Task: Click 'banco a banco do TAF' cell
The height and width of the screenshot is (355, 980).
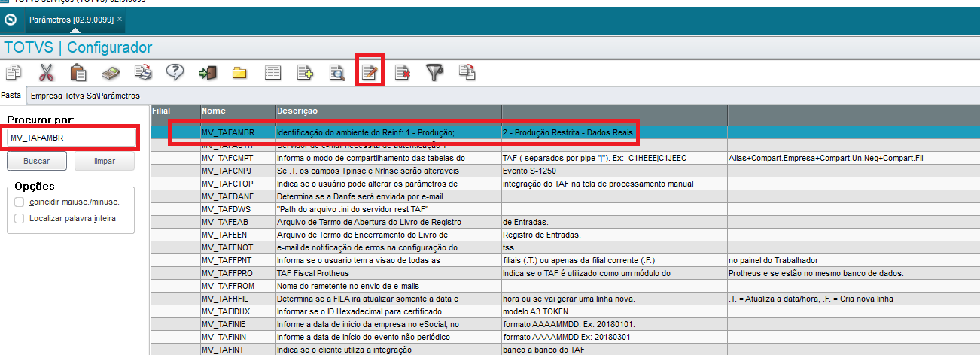Action: (x=614, y=350)
